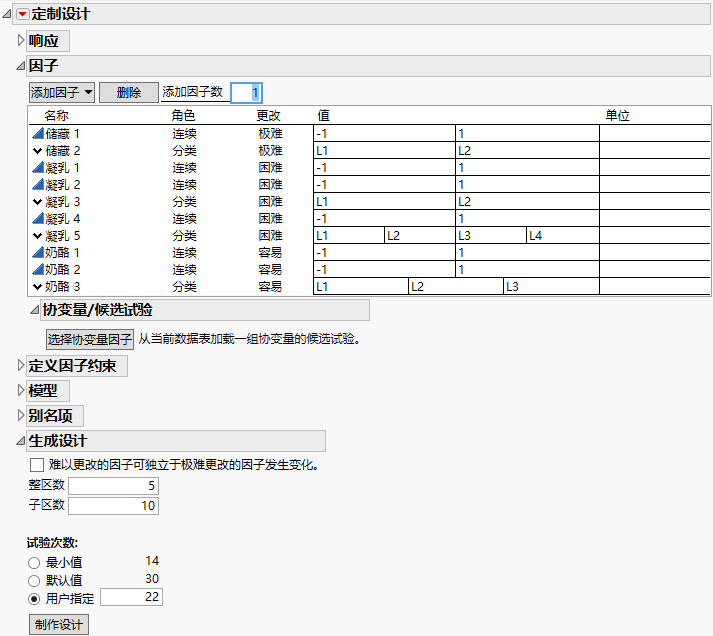Collapse the 生成设计 section
This screenshot has height=636, width=713.
tap(20, 441)
